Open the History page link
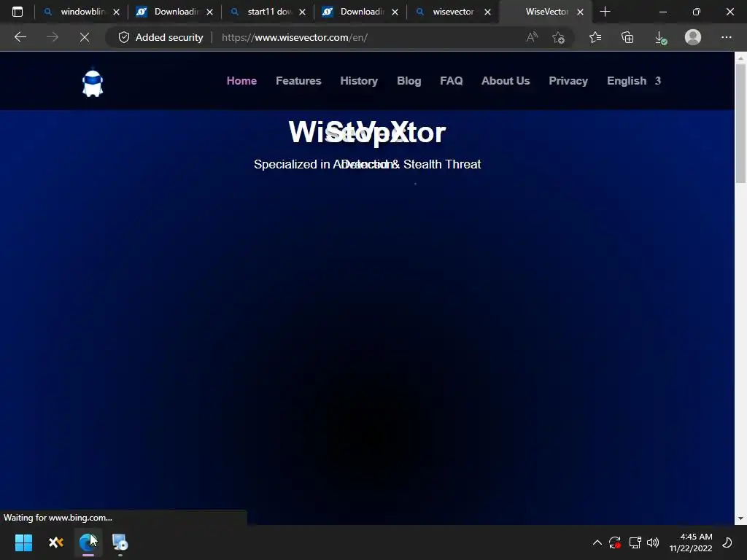747x560 pixels. [359, 81]
